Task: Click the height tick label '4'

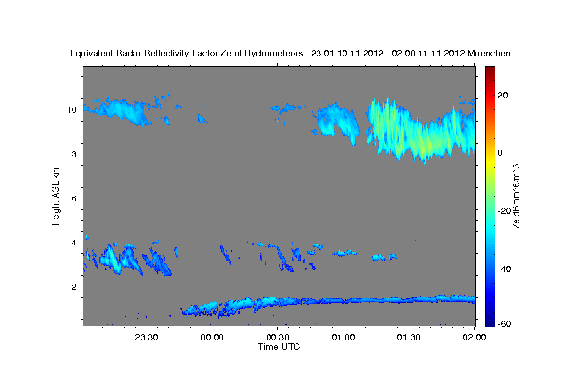Action: click(x=75, y=243)
